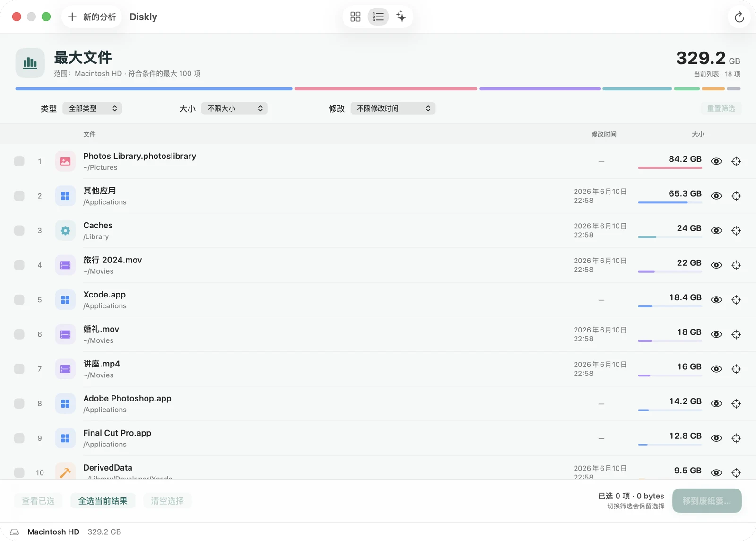Switch to grid view icon
Screen dimensions: 756x541
click(355, 17)
